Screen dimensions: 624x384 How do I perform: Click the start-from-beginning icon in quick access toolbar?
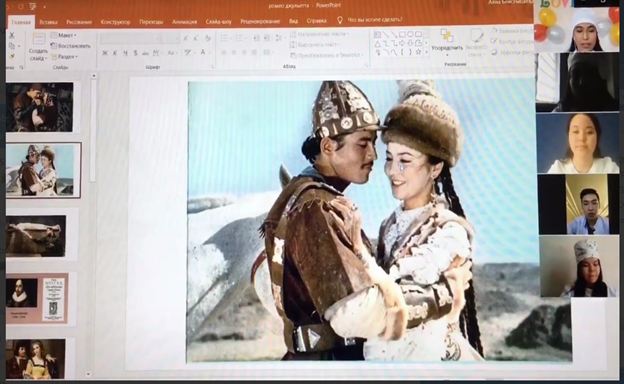[33, 7]
